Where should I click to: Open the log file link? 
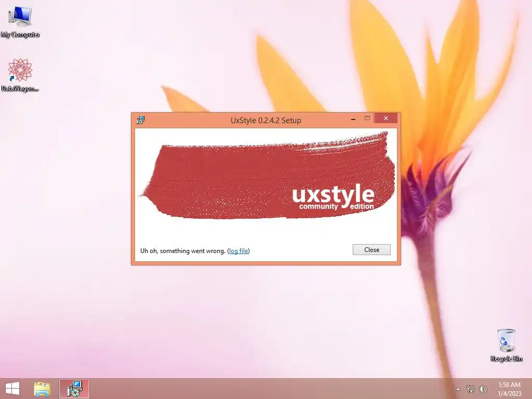[x=238, y=251]
